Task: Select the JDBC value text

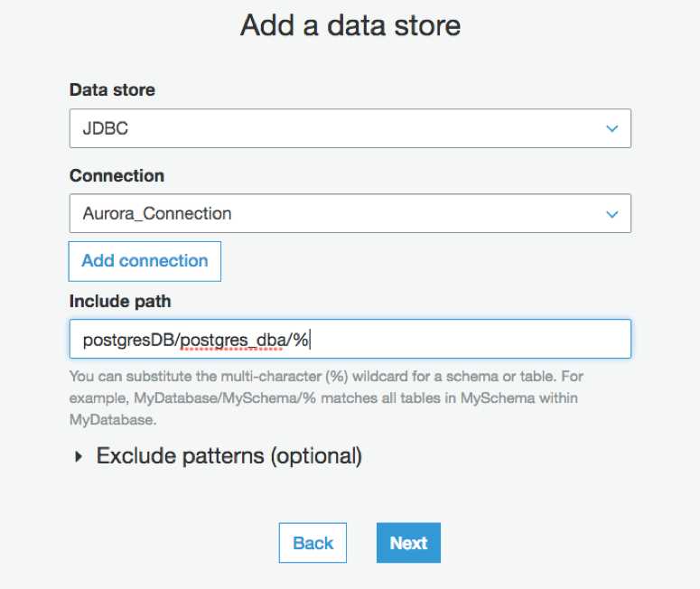Action: [106, 128]
